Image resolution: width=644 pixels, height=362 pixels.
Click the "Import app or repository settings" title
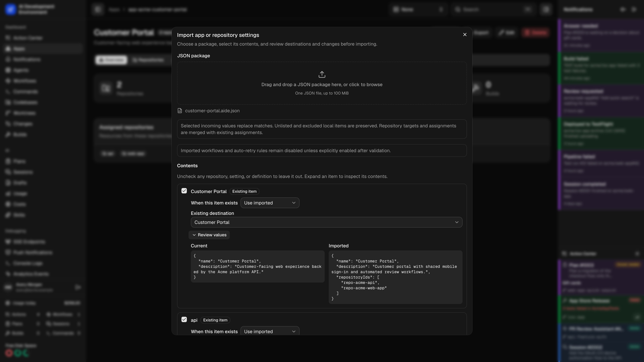218,35
